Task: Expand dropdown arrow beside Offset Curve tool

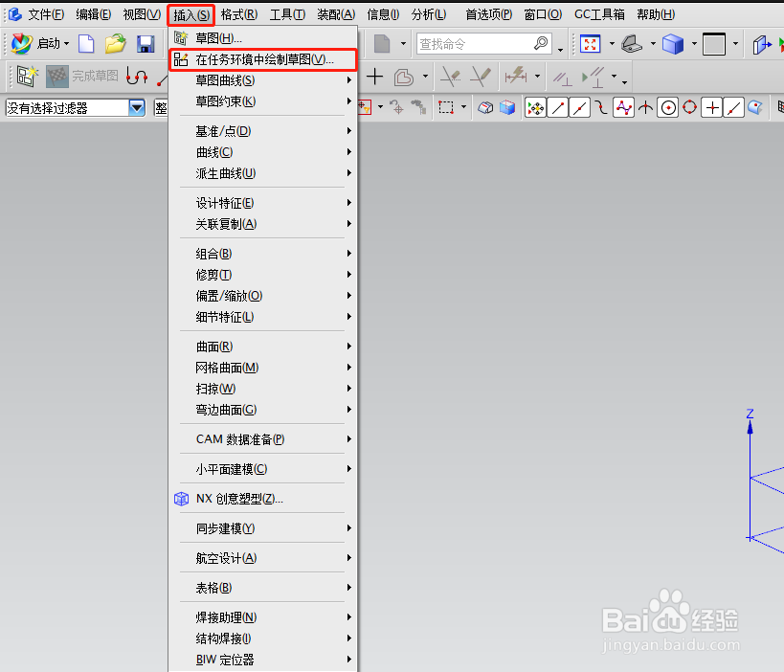Action: pyautogui.click(x=425, y=77)
